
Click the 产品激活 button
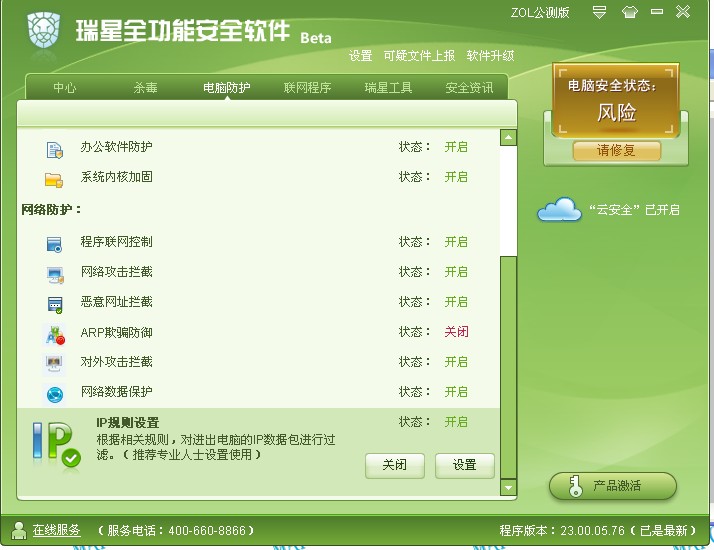[x=613, y=486]
